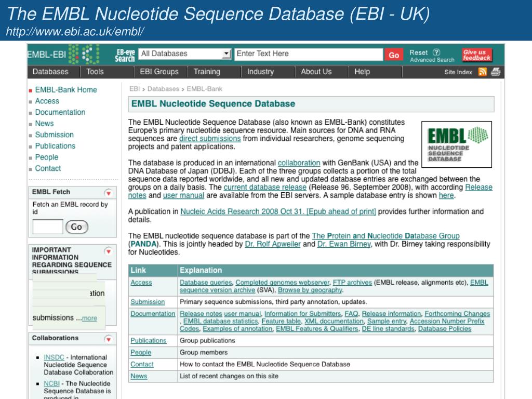
Task: Open the user manual link in paragraph
Action: (183, 195)
